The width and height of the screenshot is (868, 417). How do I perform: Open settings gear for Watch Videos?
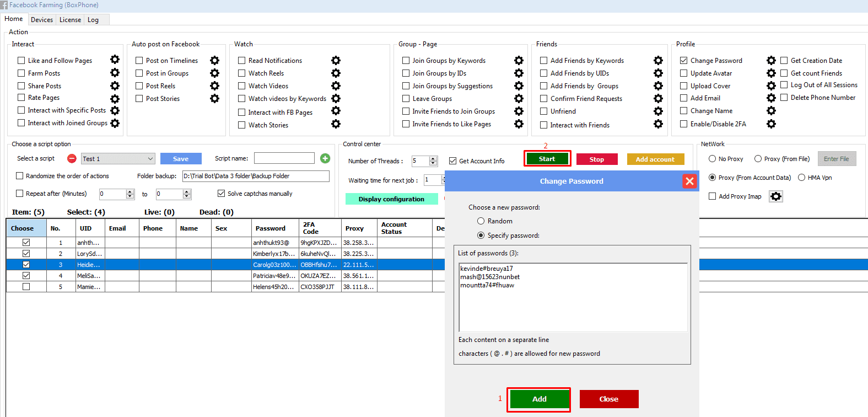click(336, 85)
